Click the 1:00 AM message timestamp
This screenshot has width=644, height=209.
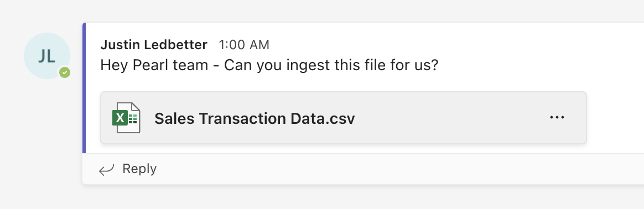[x=244, y=44]
